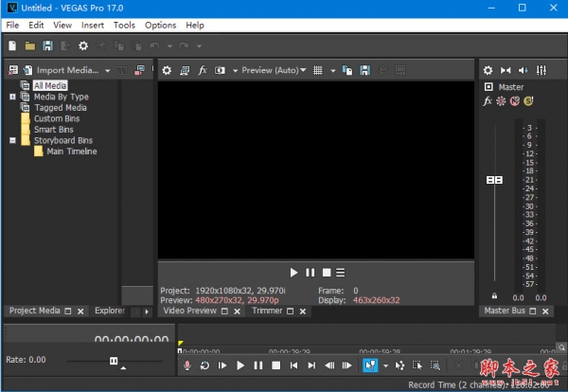This screenshot has width=568, height=392.
Task: Open the preview transport hamburger menu
Action: click(x=340, y=273)
